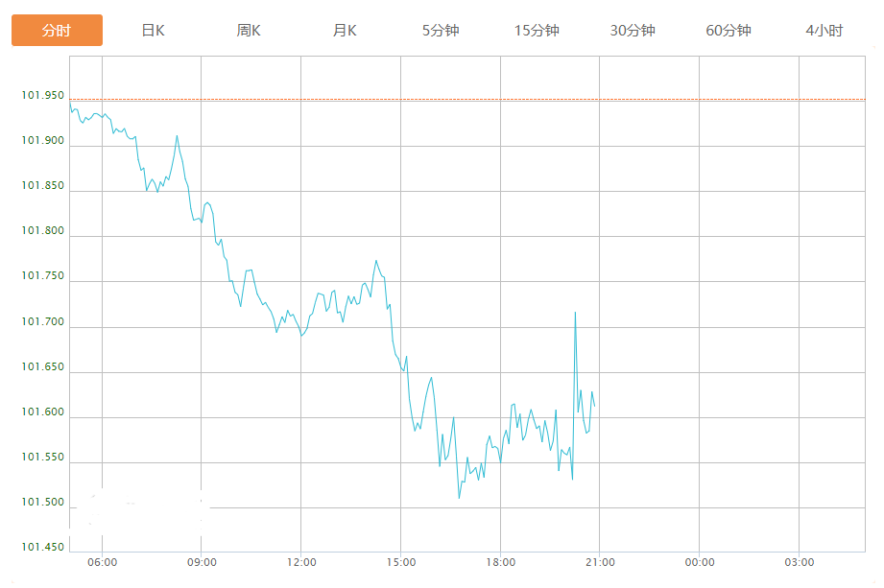The width and height of the screenshot is (884, 588).
Task: Choose the 30分钟 interval tab
Action: click(x=633, y=31)
